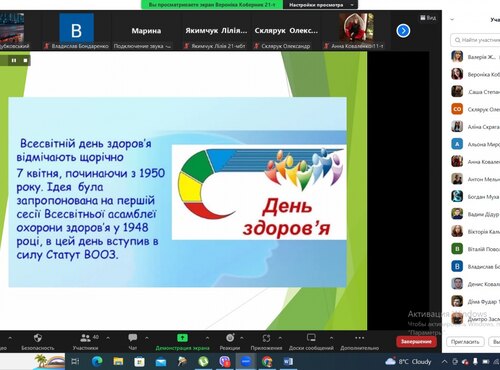
Task: Switch to Zoom taskbar icon
Action: 246,361
